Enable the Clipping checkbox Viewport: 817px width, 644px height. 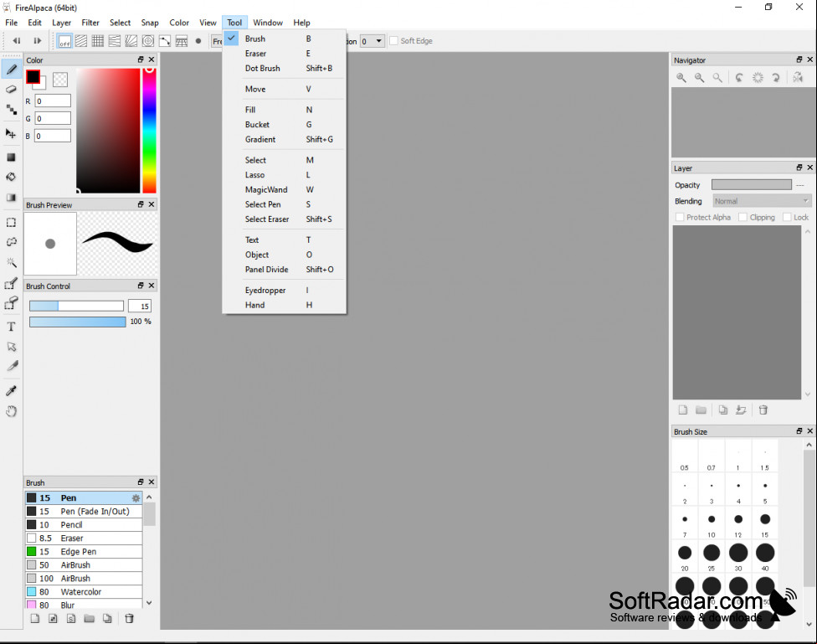(x=743, y=217)
